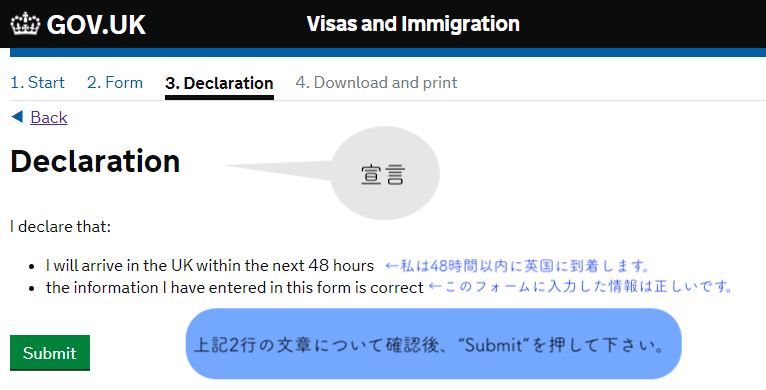Go to step 2. Form
The width and height of the screenshot is (766, 390).
point(115,82)
